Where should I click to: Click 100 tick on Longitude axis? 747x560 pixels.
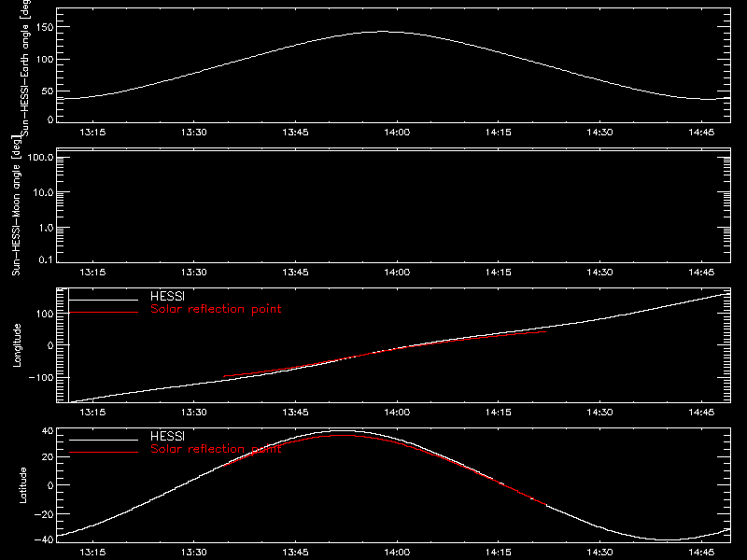point(45,314)
